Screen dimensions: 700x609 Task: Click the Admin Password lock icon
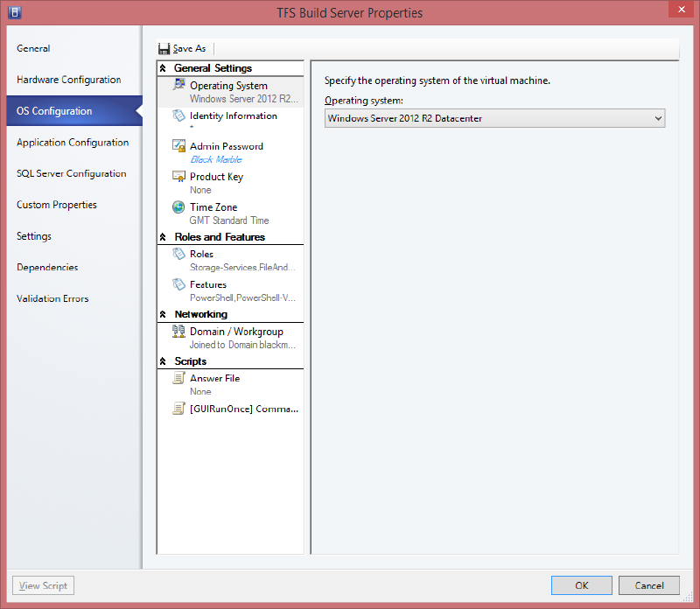pos(178,146)
